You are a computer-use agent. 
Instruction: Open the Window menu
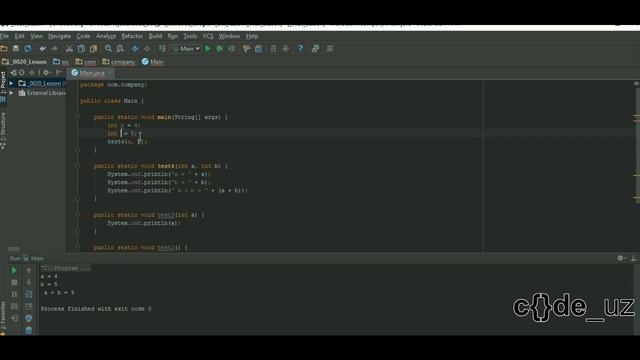229,36
